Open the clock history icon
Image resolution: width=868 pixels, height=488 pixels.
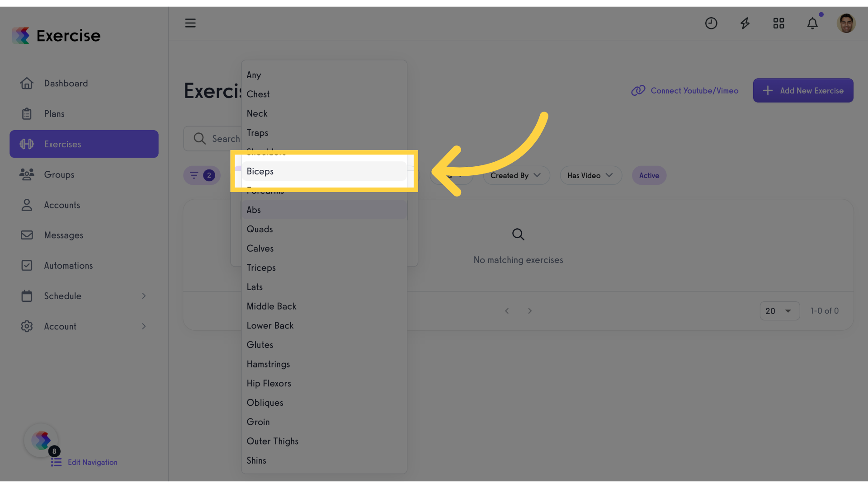click(711, 23)
